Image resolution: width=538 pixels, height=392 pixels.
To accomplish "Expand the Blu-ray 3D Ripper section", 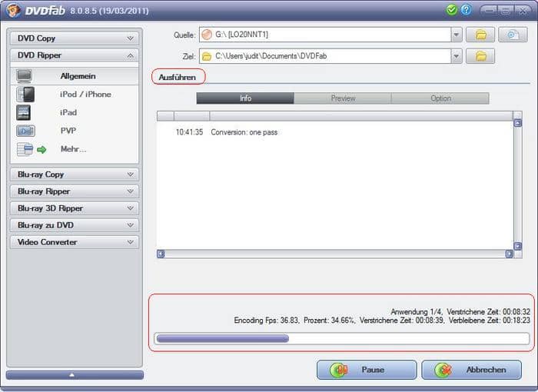I will click(75, 208).
